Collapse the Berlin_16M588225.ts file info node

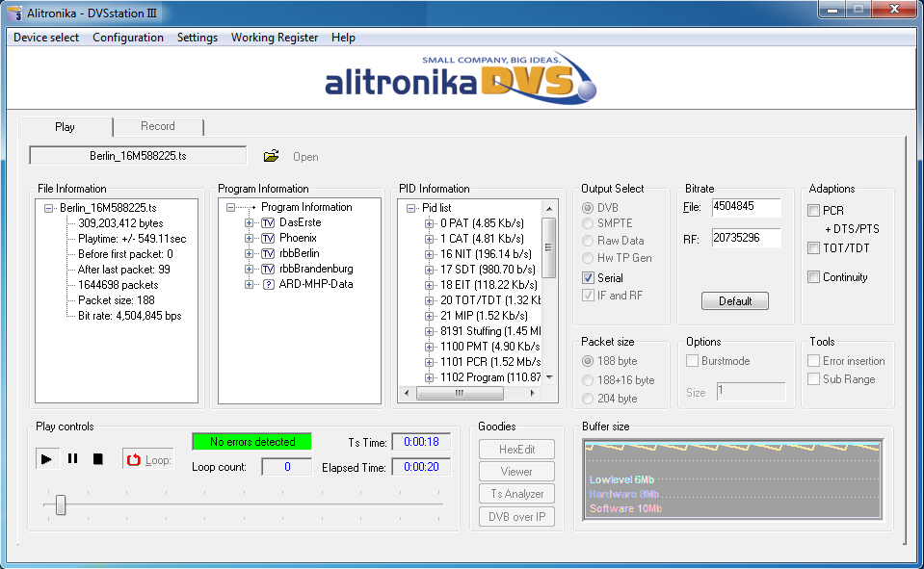click(x=49, y=208)
